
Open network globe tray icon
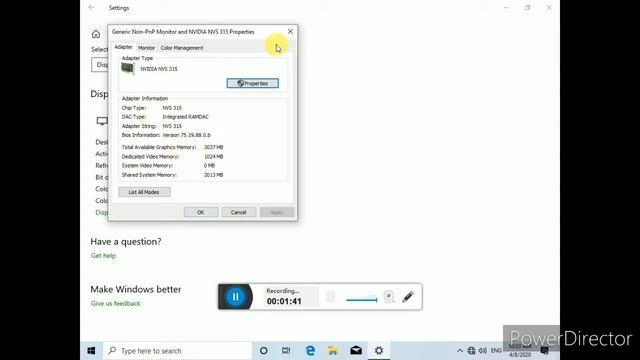tap(471, 351)
